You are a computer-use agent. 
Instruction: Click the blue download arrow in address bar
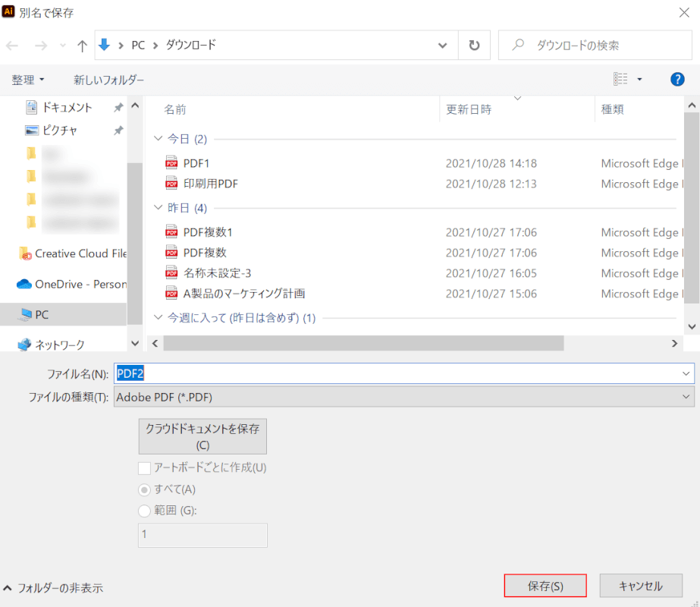[104, 45]
